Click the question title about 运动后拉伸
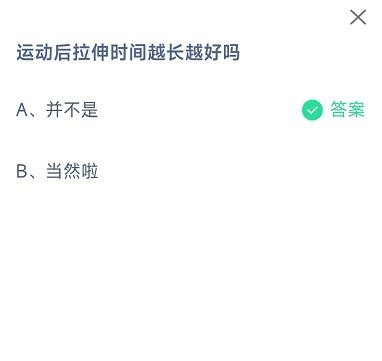 [x=128, y=53]
